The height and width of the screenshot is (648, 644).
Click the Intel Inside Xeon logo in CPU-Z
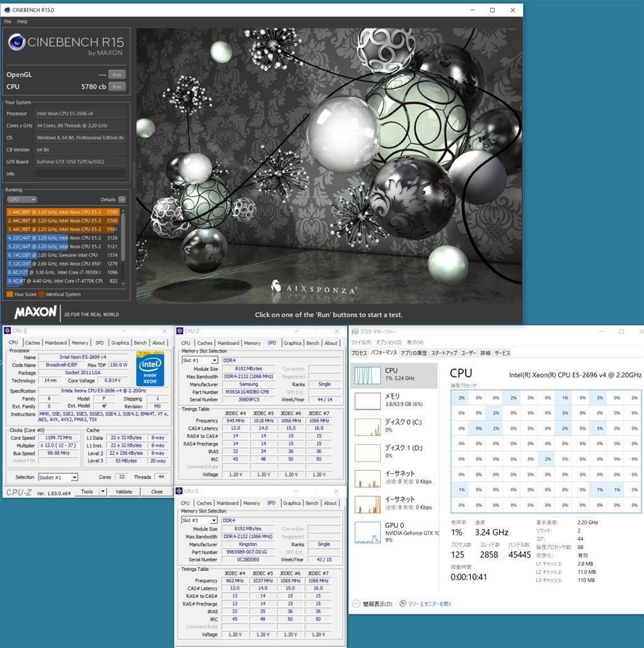click(150, 368)
